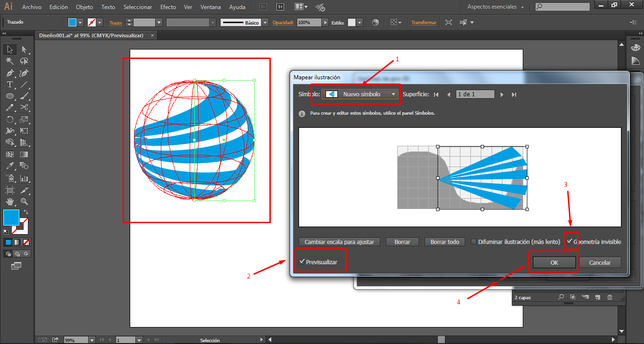
Task: Open Aspectos esenciales workspace switcher
Action: [496, 7]
